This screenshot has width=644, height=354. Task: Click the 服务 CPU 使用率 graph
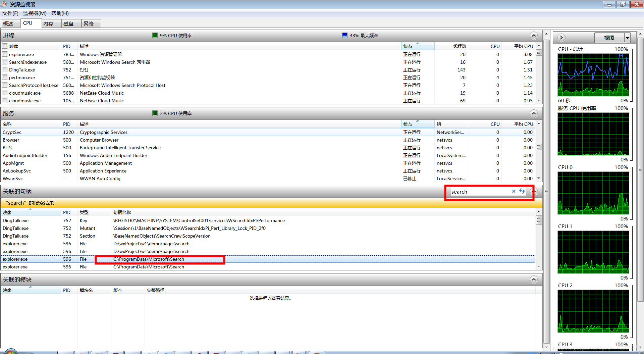(x=593, y=134)
